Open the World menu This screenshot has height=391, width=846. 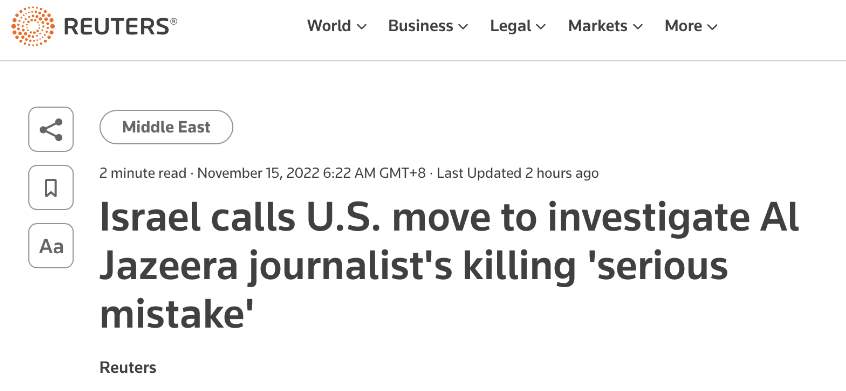(329, 26)
